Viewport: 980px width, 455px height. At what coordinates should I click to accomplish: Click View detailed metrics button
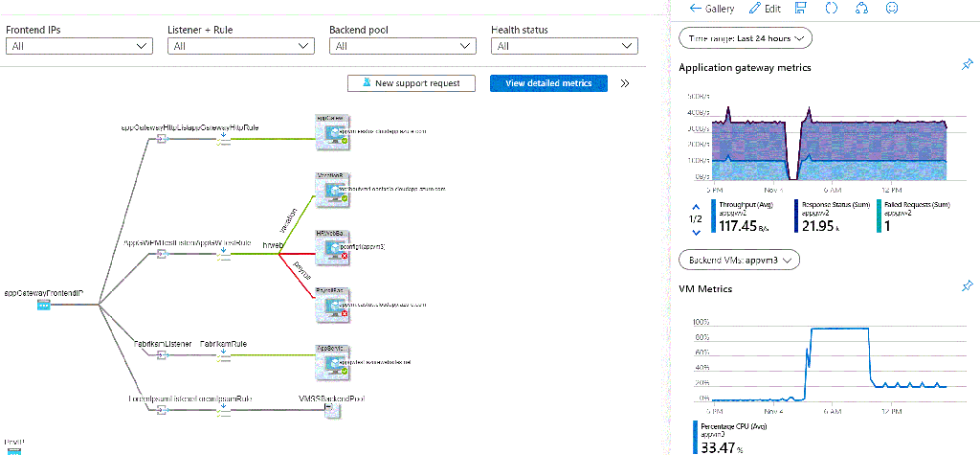click(x=548, y=83)
